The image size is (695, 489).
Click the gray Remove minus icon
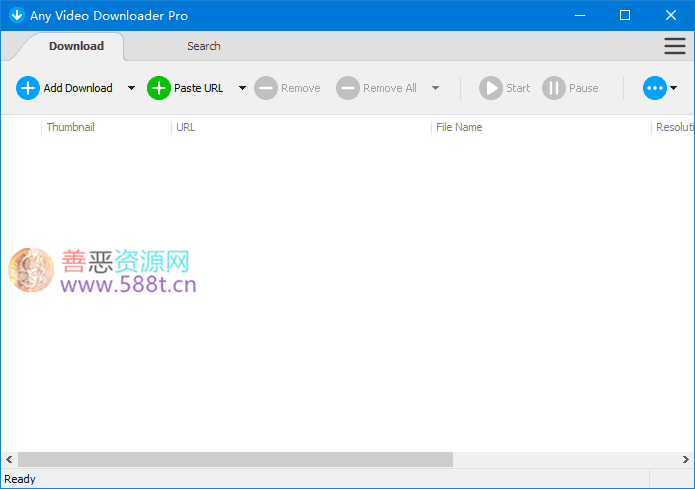[x=266, y=88]
